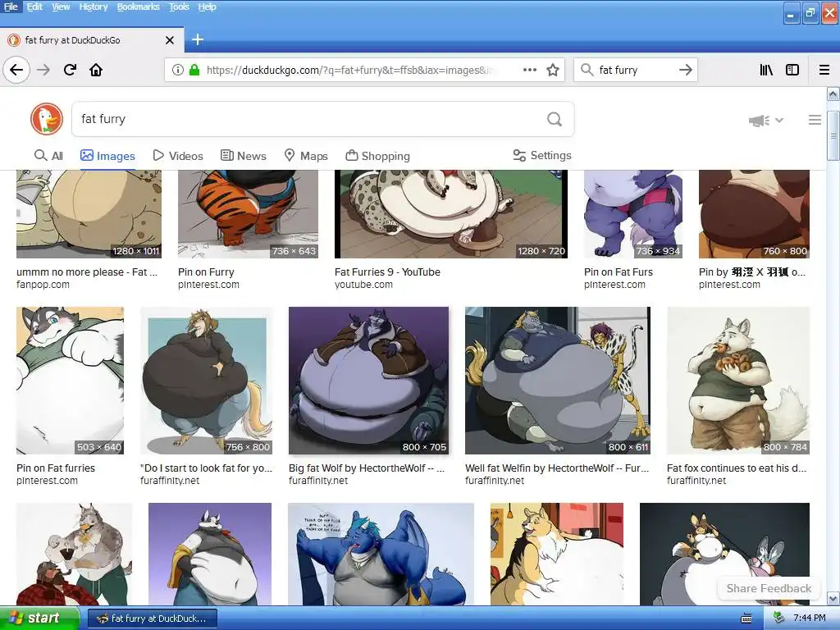Open the Firefox hamburger menu

pyautogui.click(x=824, y=70)
